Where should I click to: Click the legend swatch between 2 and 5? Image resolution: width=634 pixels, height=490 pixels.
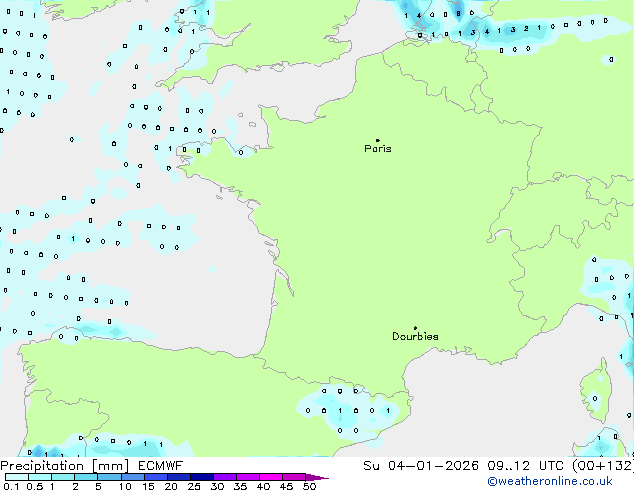point(86,477)
